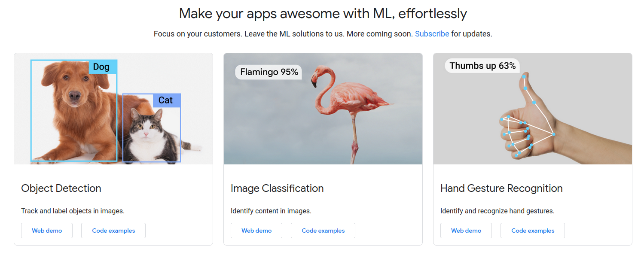Viewport: 644px width, 264px height.
Task: Open Web demo for Object Detection
Action: coord(47,231)
